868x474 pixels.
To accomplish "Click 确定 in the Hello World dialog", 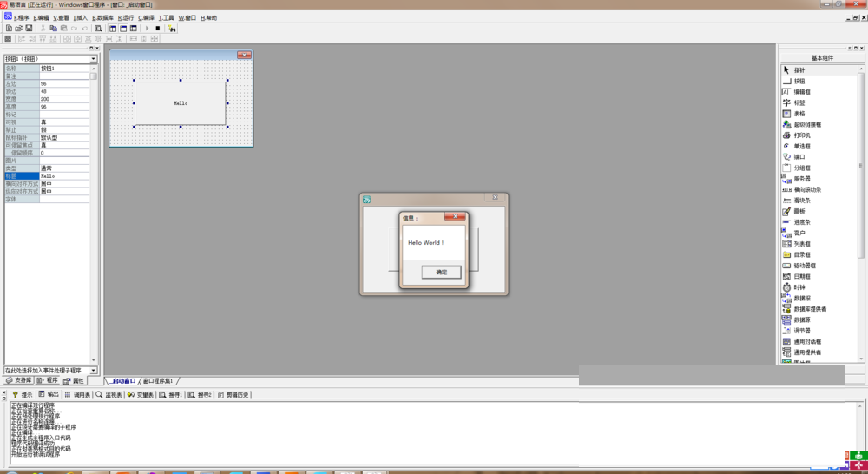I will [441, 272].
